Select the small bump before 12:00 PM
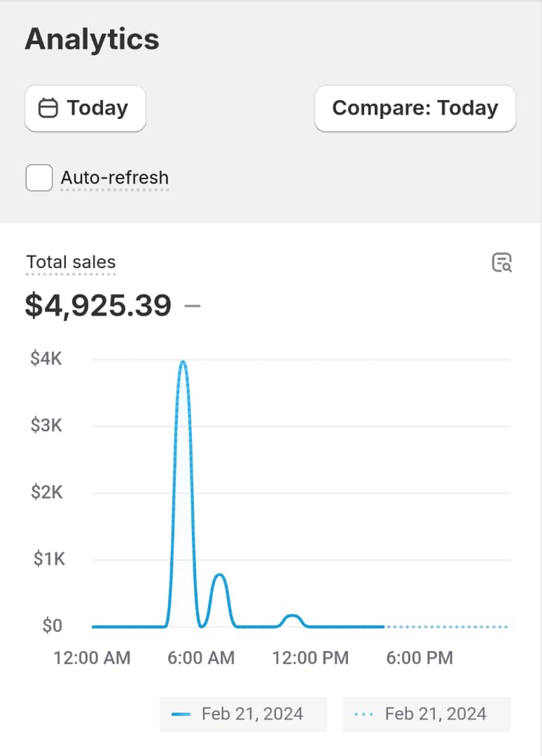Screen dimensions: 542x756 pyautogui.click(x=293, y=616)
